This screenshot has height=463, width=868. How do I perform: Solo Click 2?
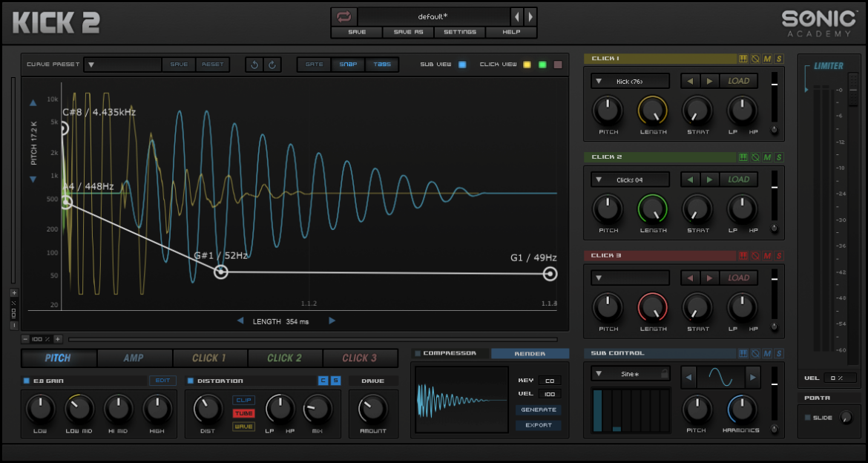click(x=779, y=157)
